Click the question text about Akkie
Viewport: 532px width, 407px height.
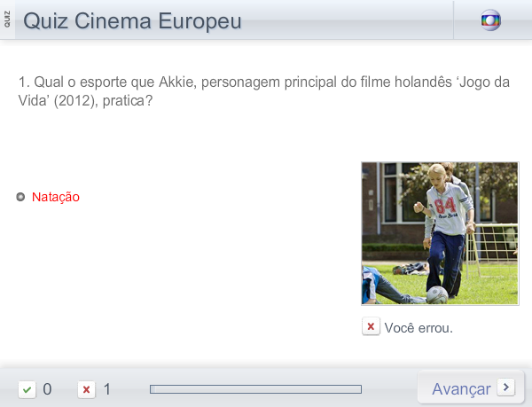[264, 91]
